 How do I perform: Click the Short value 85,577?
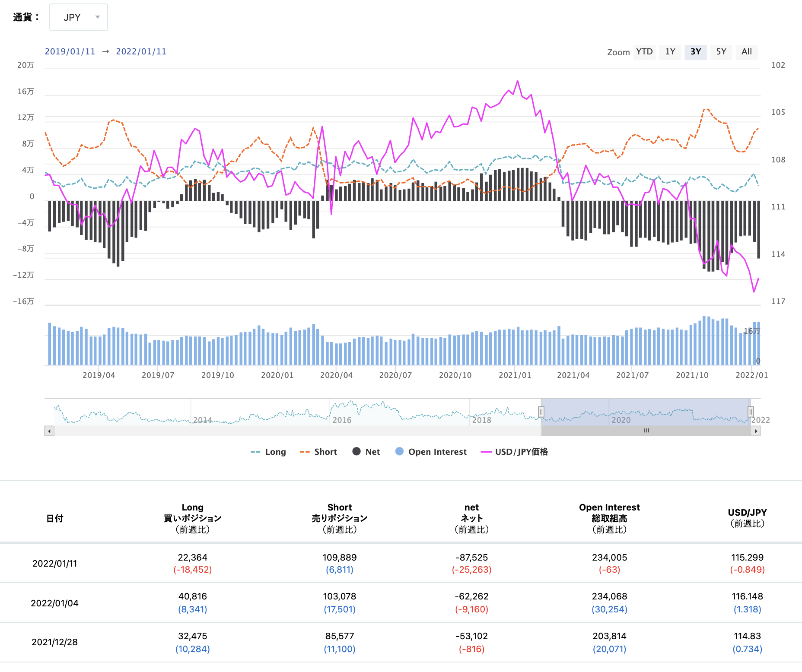(340, 636)
